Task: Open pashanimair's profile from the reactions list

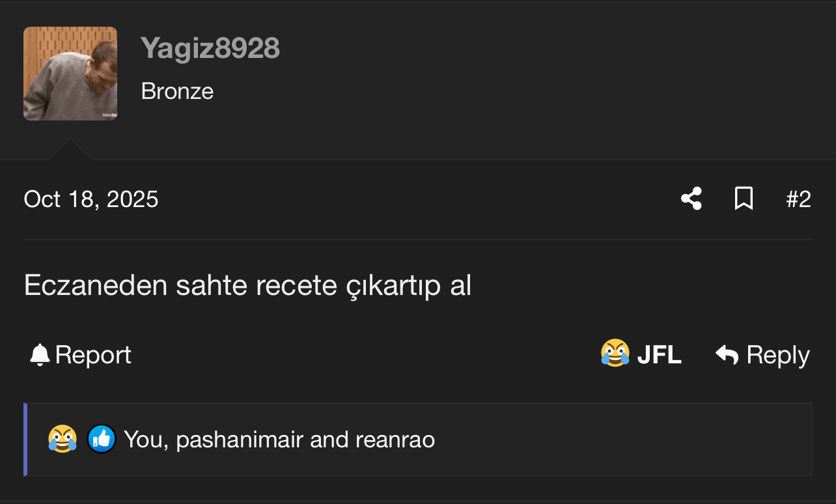Action: (240, 440)
